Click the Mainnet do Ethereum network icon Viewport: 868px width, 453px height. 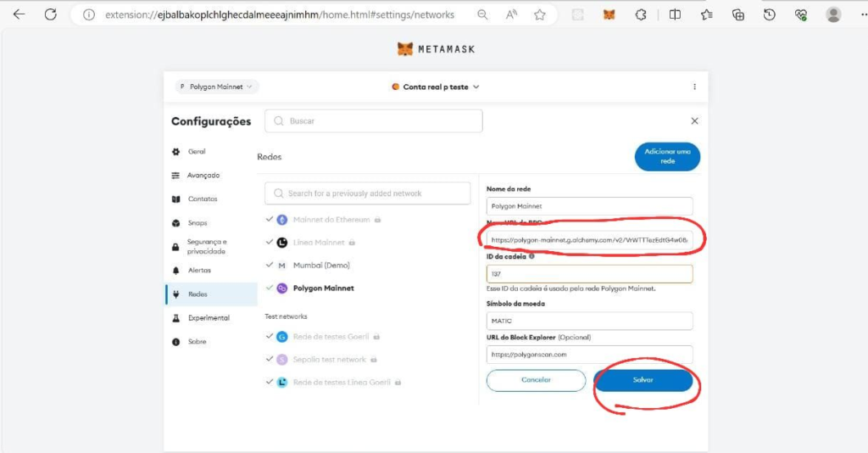(x=281, y=220)
